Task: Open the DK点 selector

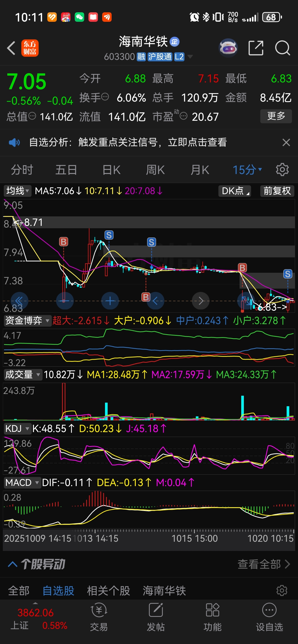Action: (x=235, y=191)
